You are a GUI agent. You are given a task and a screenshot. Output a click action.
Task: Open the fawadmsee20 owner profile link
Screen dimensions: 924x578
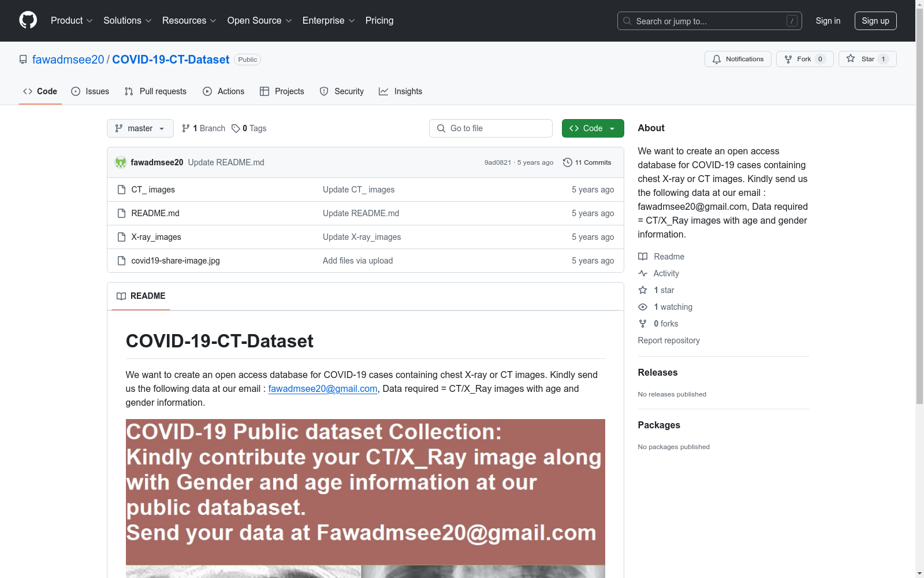[68, 60]
